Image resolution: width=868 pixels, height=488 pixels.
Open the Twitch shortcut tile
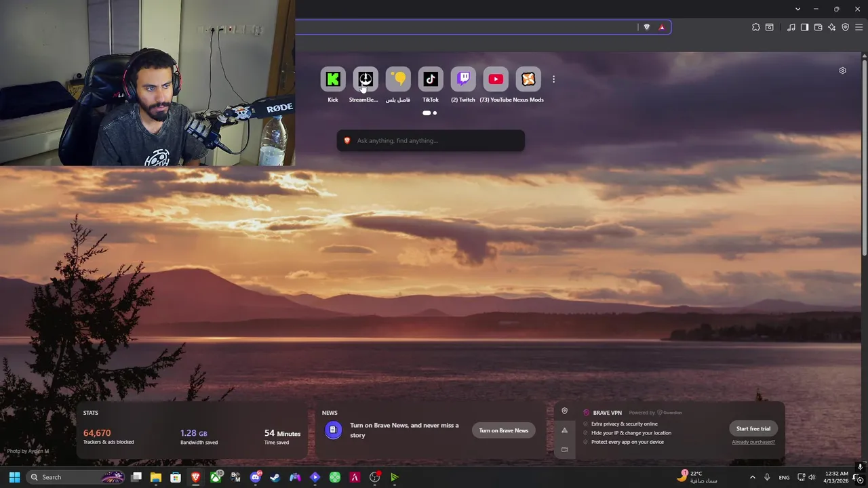point(463,79)
